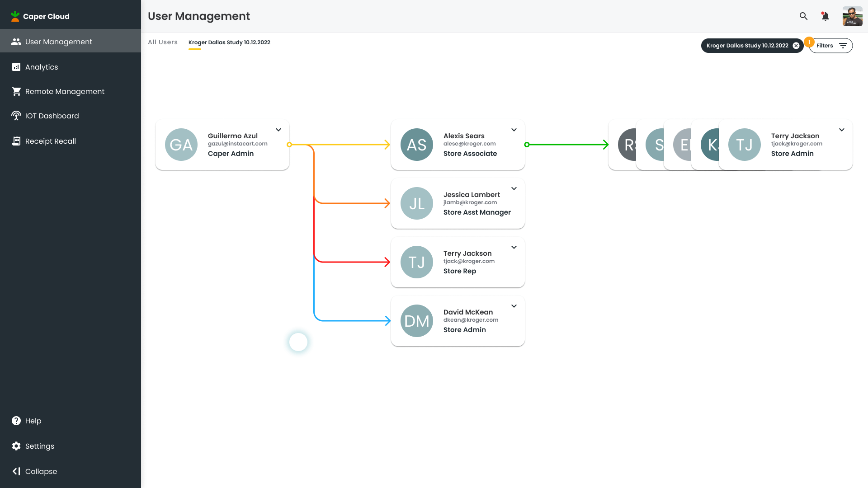Open the user profile photo

pos(852,16)
